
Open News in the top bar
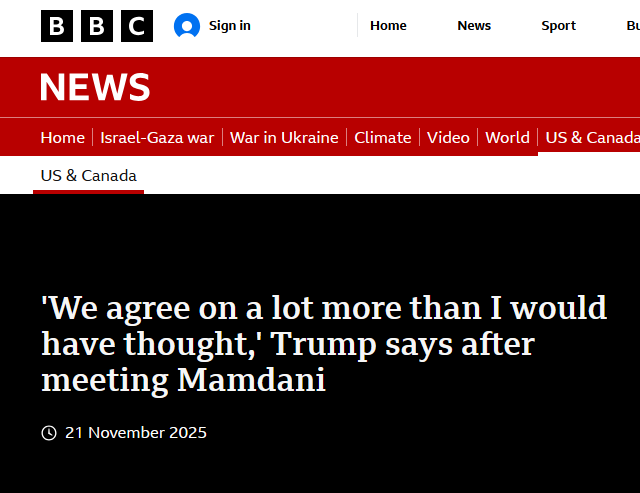[x=474, y=26]
